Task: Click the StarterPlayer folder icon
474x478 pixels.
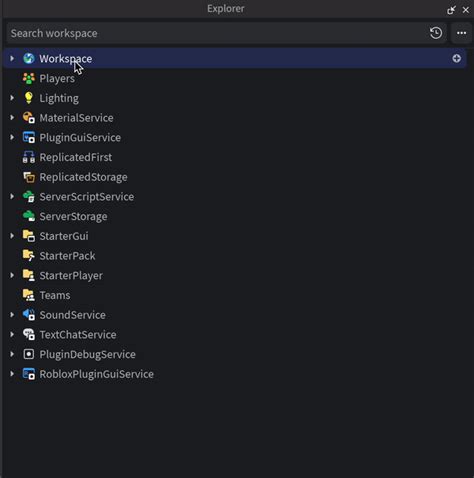Action: point(29,275)
